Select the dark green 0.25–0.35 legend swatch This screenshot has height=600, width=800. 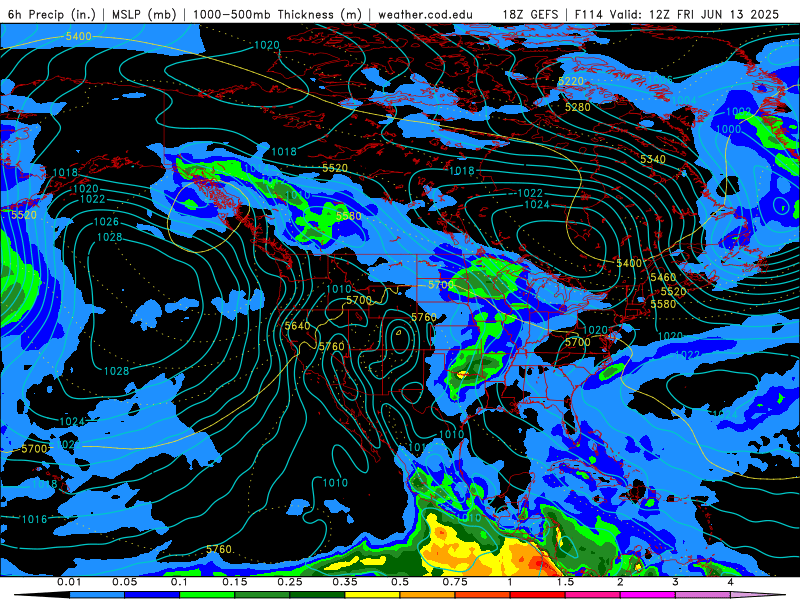(317, 595)
